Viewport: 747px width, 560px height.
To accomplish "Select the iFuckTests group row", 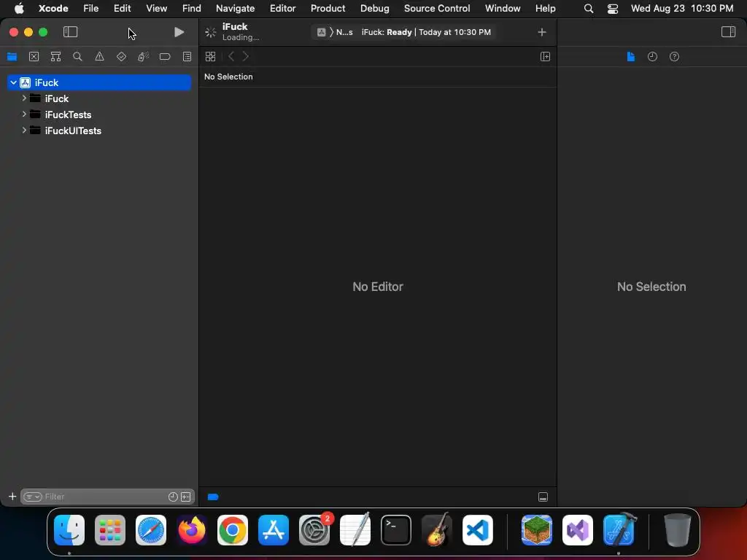I will [x=99, y=114].
